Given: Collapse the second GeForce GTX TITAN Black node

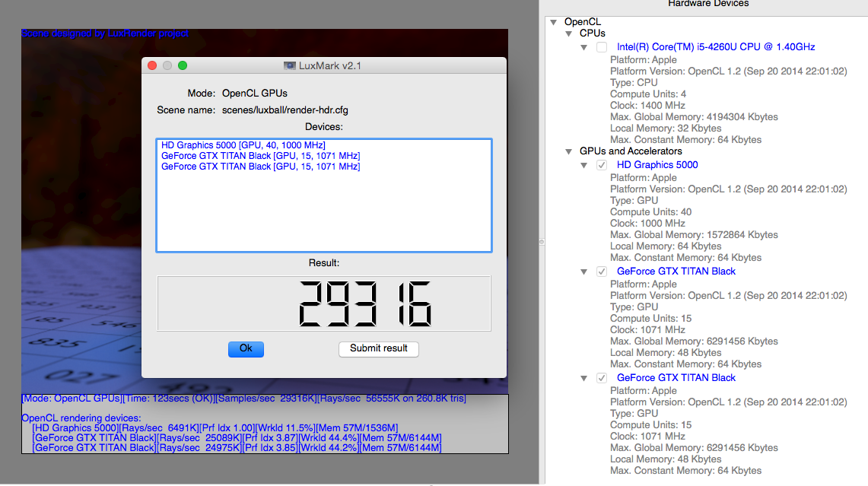Looking at the screenshot, I should (584, 379).
